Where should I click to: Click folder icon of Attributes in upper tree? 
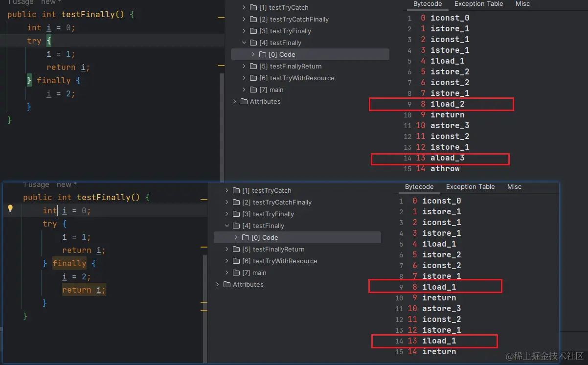tap(244, 102)
